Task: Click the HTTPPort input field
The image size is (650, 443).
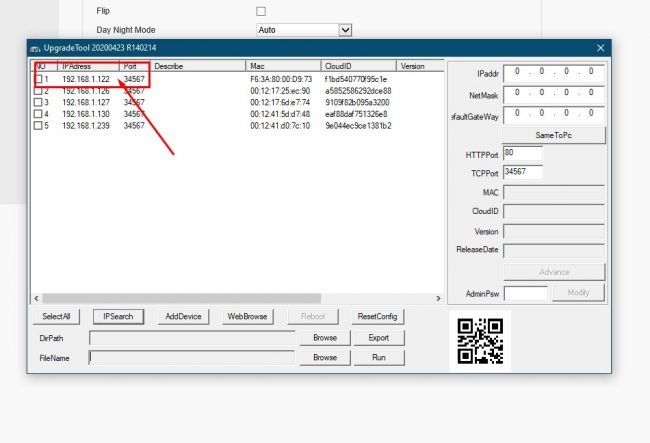Action: click(523, 154)
